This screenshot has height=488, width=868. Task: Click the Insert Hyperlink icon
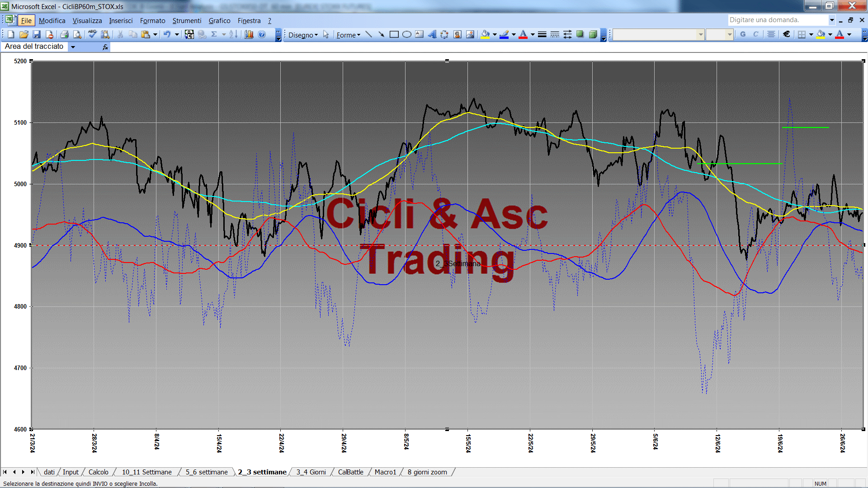click(x=202, y=34)
